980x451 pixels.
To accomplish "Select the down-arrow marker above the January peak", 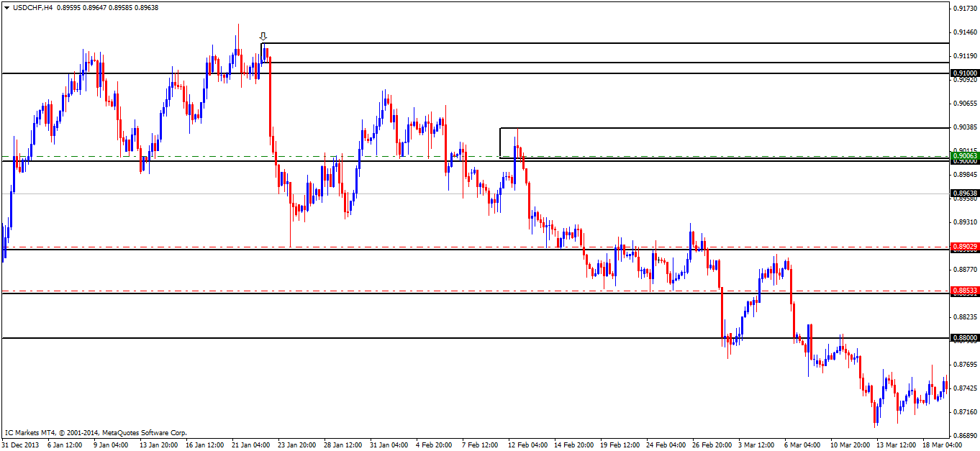I will pos(263,36).
